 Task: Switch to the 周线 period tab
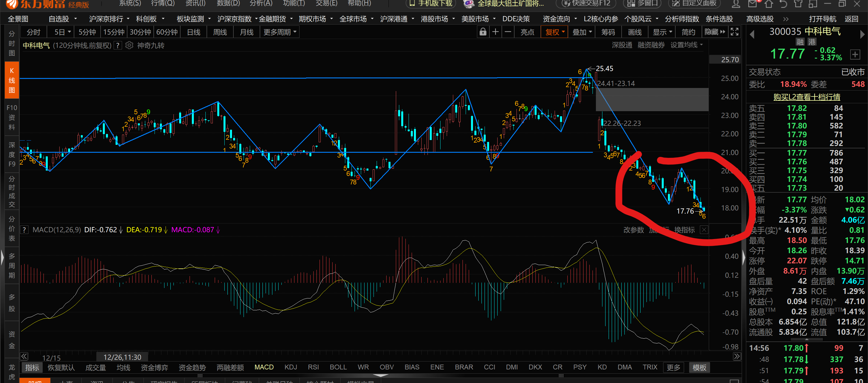220,32
